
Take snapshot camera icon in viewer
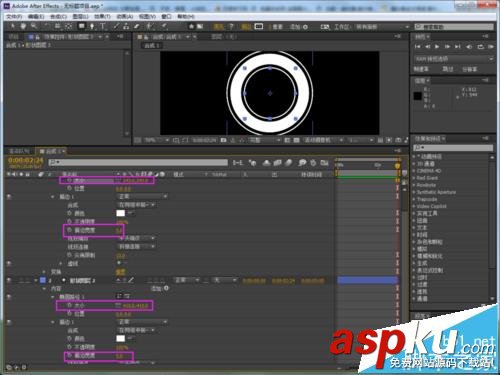(224, 140)
